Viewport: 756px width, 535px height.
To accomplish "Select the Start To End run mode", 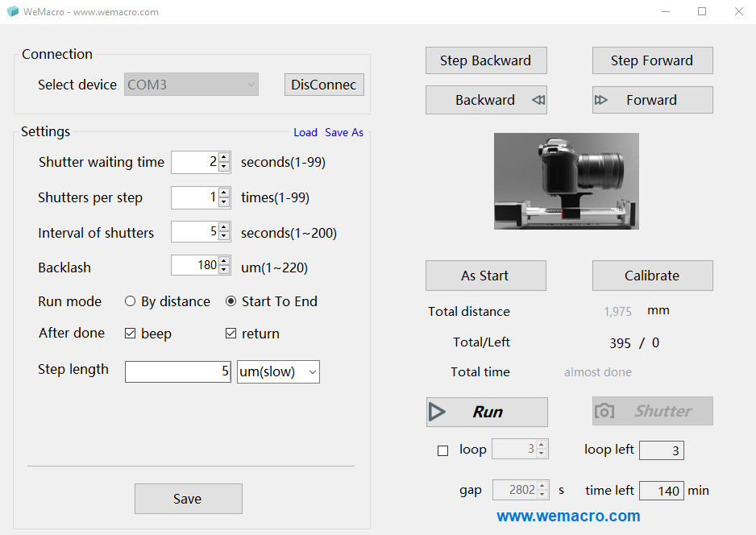I will click(231, 301).
